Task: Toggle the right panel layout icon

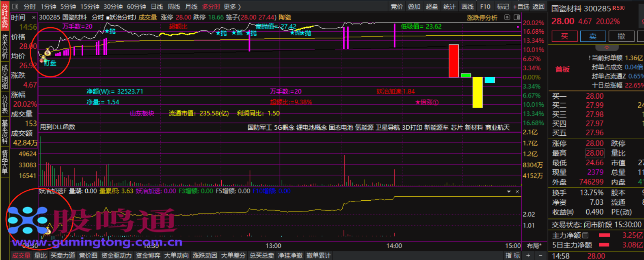Action: tap(516, 17)
